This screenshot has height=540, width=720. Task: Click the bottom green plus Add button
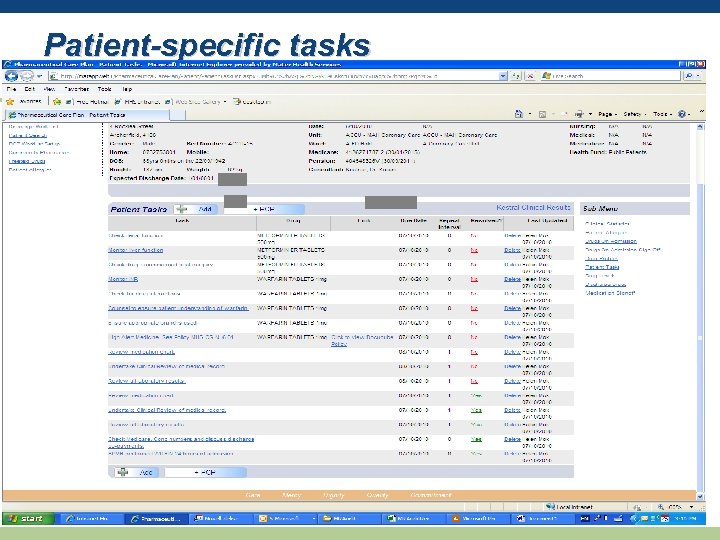[136, 472]
